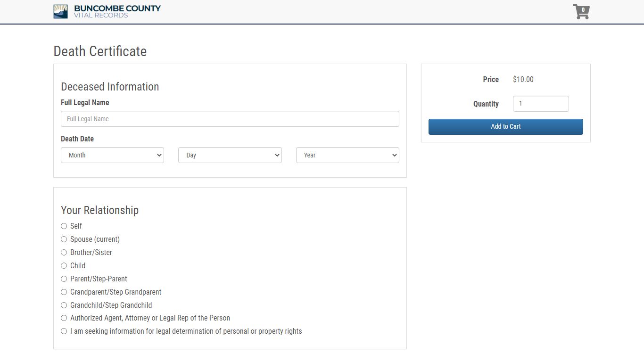Select legal determination of property rights option
Screen dimensions: 644x362
(x=64, y=331)
